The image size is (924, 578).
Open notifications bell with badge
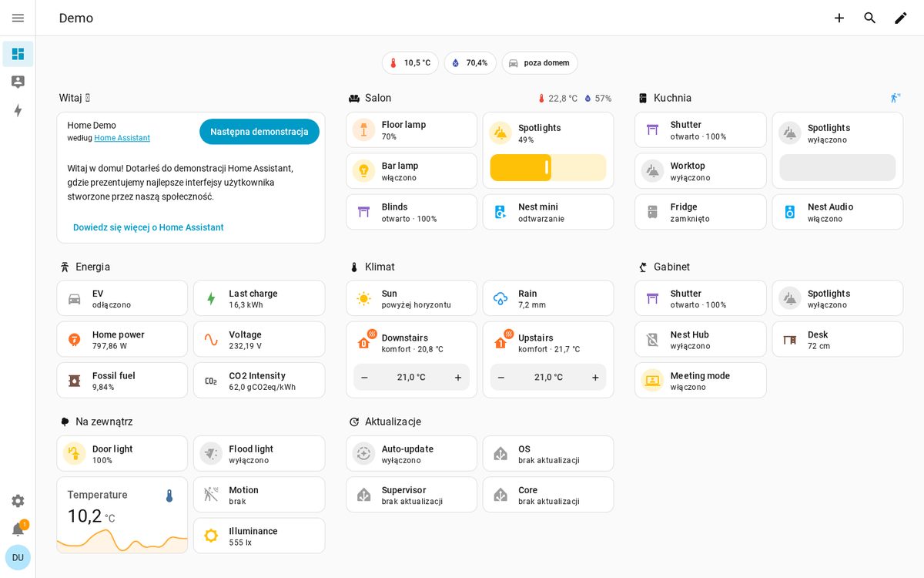(18, 529)
